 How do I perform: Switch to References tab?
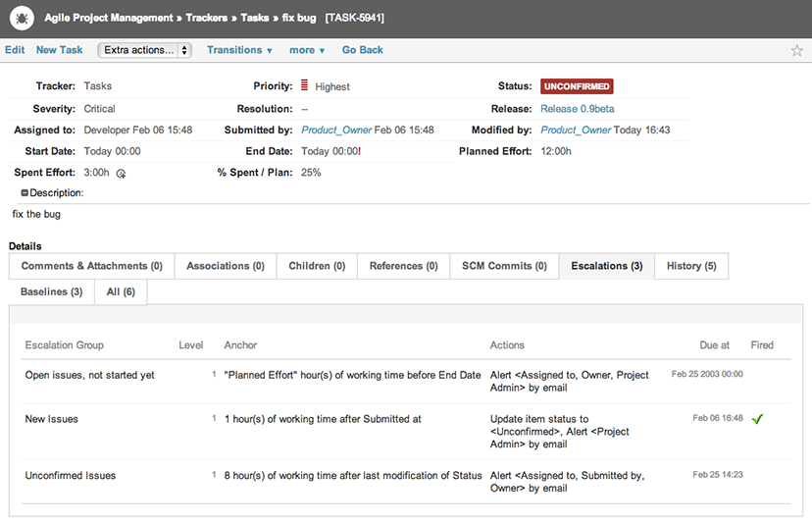(x=403, y=266)
